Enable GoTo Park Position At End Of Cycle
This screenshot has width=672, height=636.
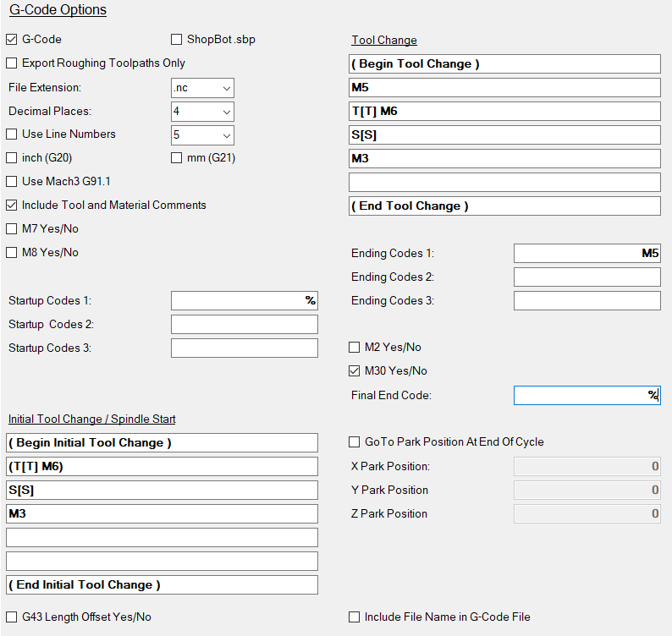[355, 441]
